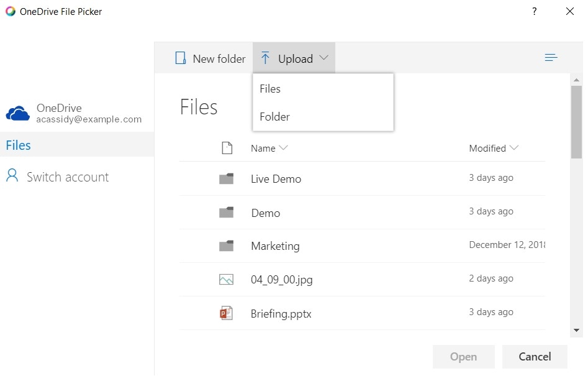Click the Upload toolbar icon
Screen dimensions: 588x381
coord(266,58)
